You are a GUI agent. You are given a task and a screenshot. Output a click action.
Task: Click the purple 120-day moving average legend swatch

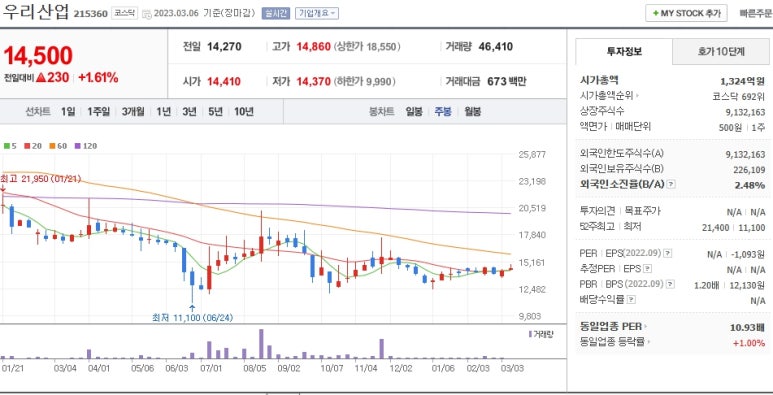tap(77, 146)
